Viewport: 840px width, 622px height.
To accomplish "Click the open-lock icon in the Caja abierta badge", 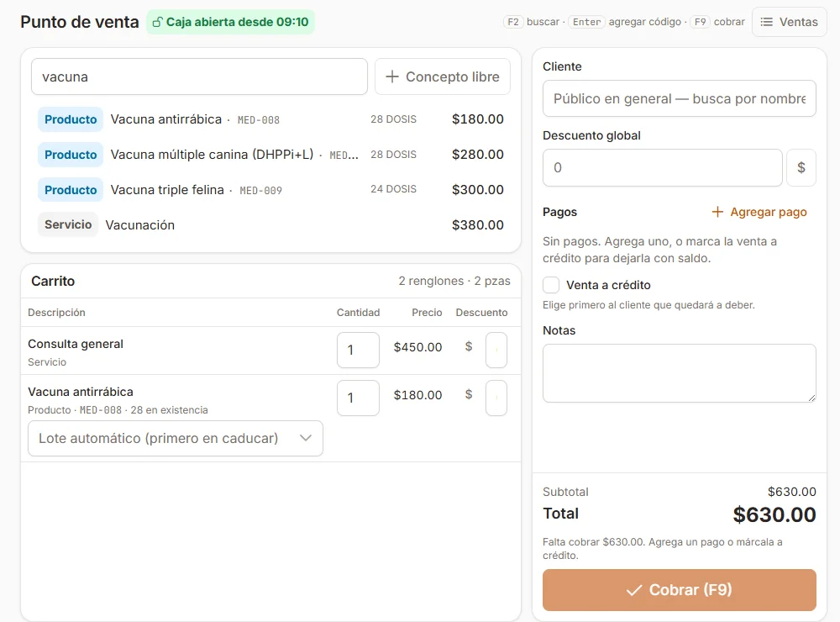I will click(x=158, y=22).
